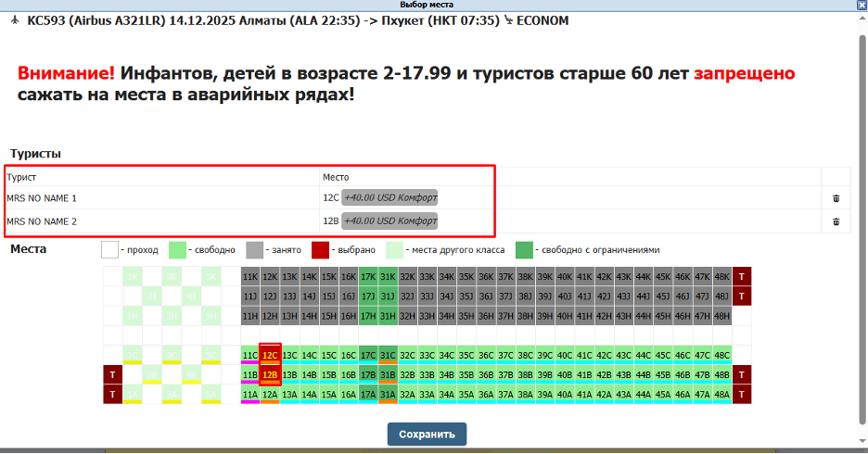The width and height of the screenshot is (868, 454).
Task: Click the +40.00 USD Комфорт tag for 12C
Action: coord(389,197)
